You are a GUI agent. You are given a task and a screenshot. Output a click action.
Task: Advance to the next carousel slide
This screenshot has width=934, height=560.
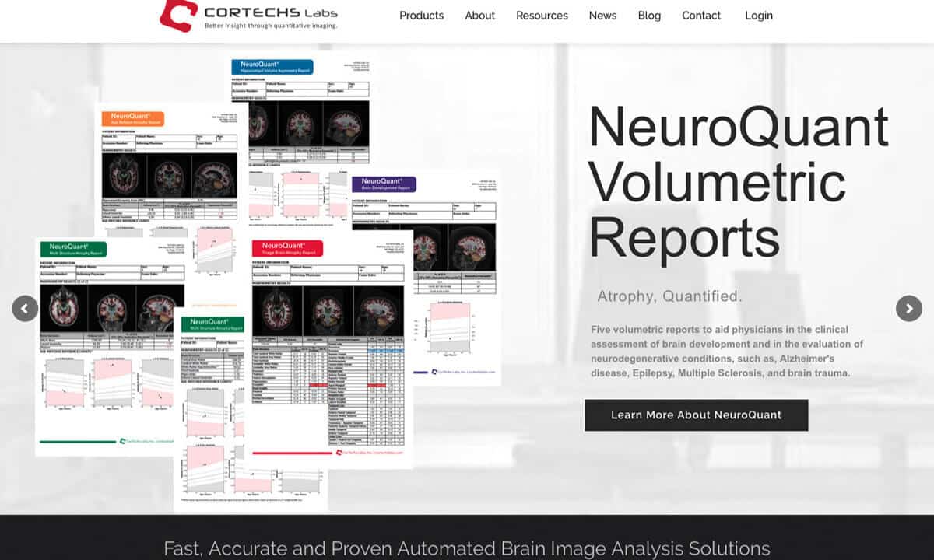tap(909, 308)
